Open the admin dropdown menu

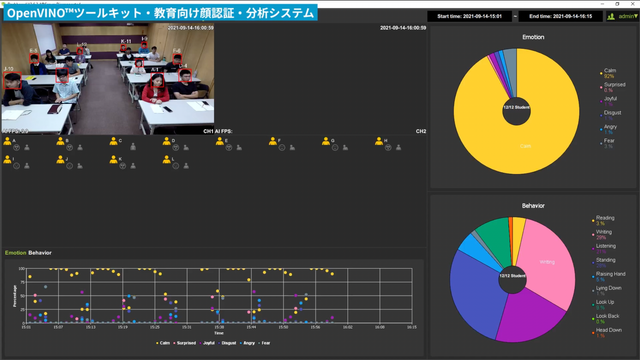tap(627, 16)
